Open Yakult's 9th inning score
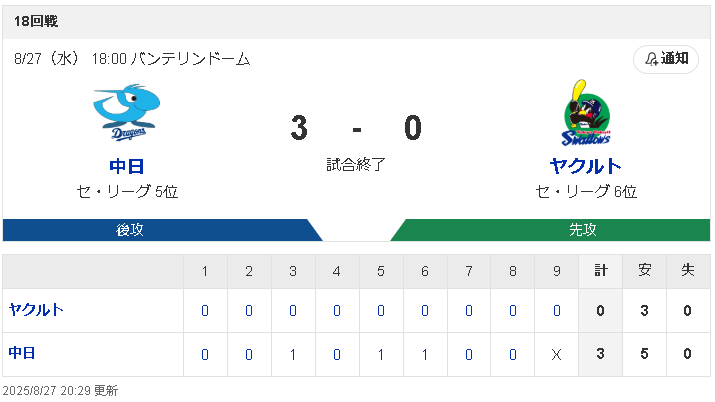The height and width of the screenshot is (402, 715). coord(557,311)
